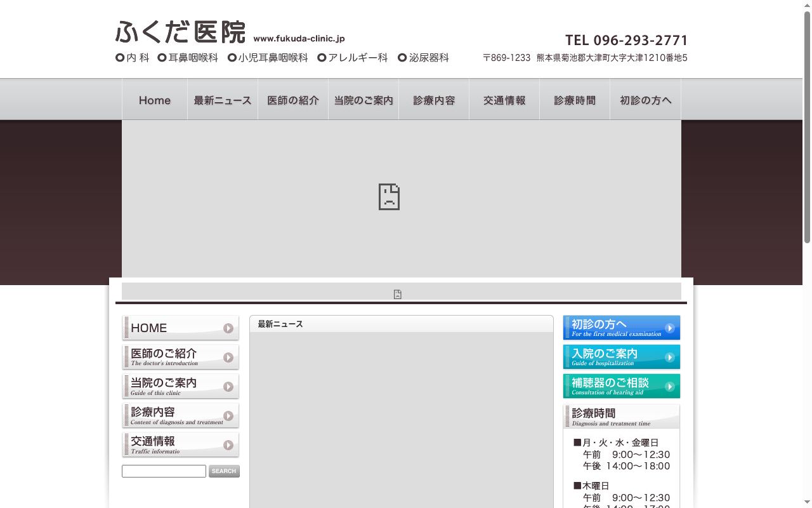812x508 pixels.
Task: Click the SEARCH button
Action: (224, 471)
